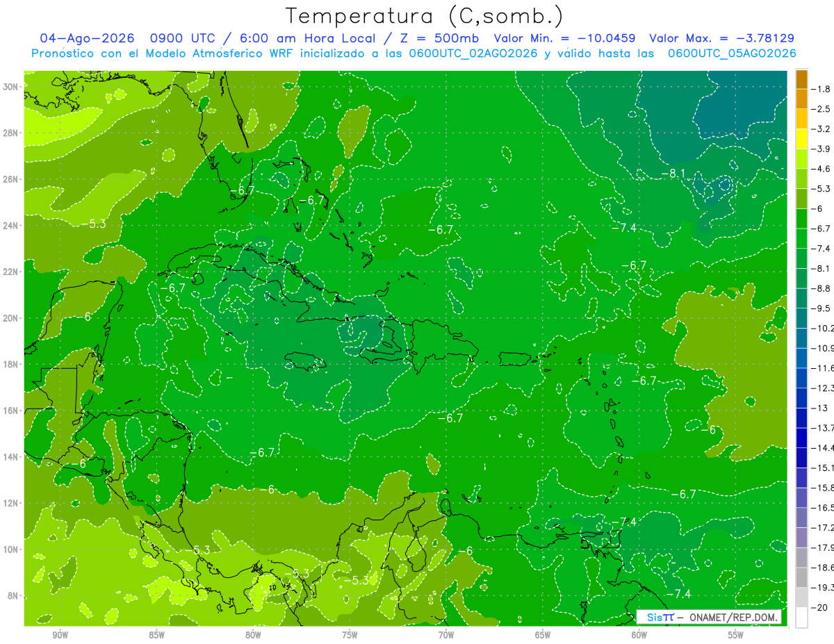Click the -15.1 colorbar label

click(824, 468)
